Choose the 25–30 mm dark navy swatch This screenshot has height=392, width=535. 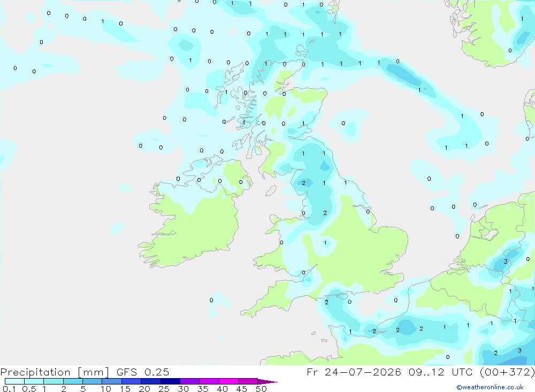(x=170, y=381)
